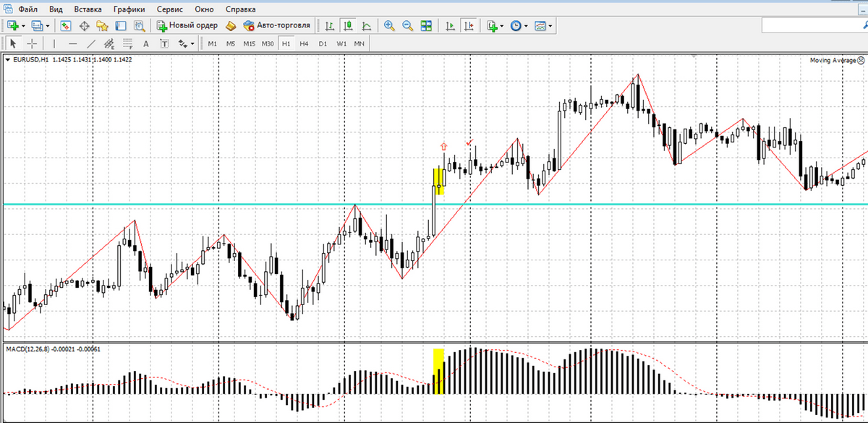The height and width of the screenshot is (423, 868).
Task: Expand the Indicators dropdown arrow
Action: click(502, 25)
